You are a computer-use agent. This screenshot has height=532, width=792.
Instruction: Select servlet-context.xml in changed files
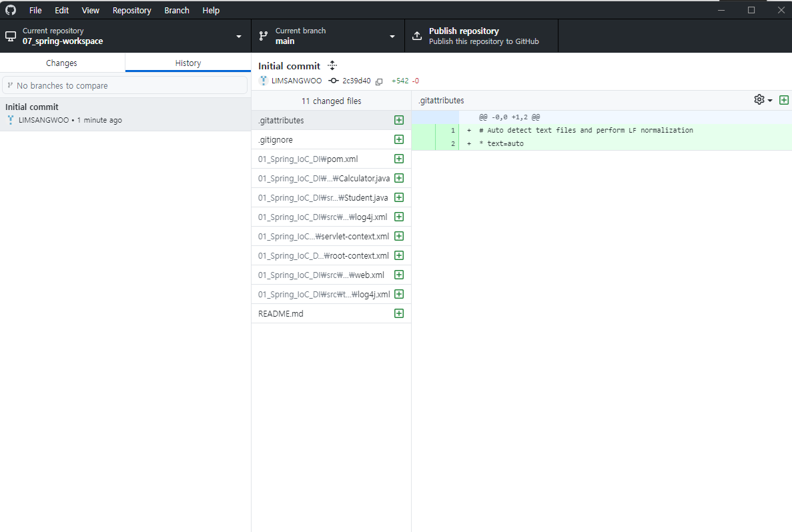[332, 236]
